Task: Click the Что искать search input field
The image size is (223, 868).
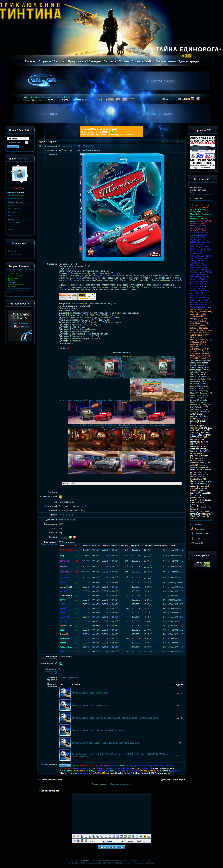Action: click(18, 139)
